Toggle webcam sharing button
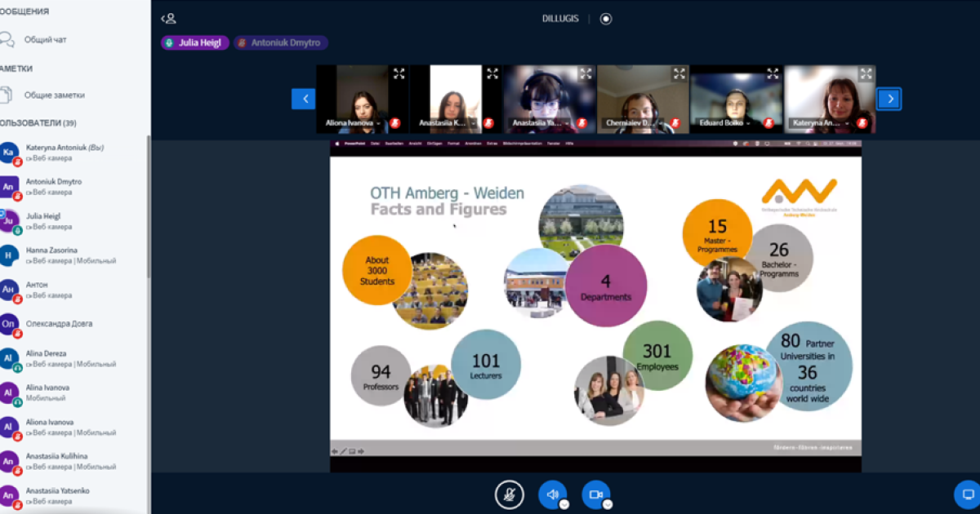The image size is (980, 514). click(595, 494)
